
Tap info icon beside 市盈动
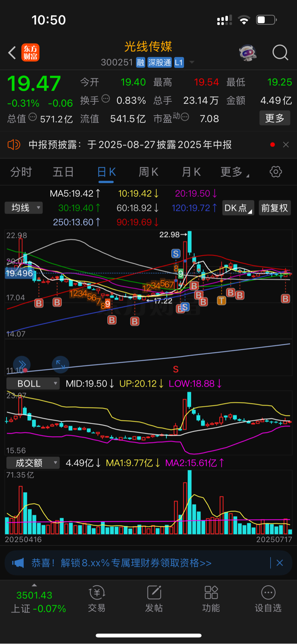(x=185, y=117)
